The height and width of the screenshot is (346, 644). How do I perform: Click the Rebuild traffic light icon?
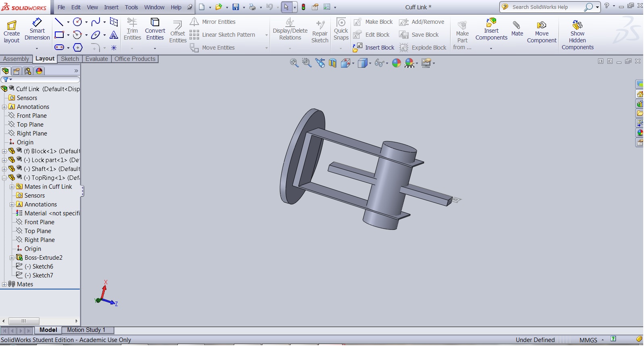tap(303, 7)
